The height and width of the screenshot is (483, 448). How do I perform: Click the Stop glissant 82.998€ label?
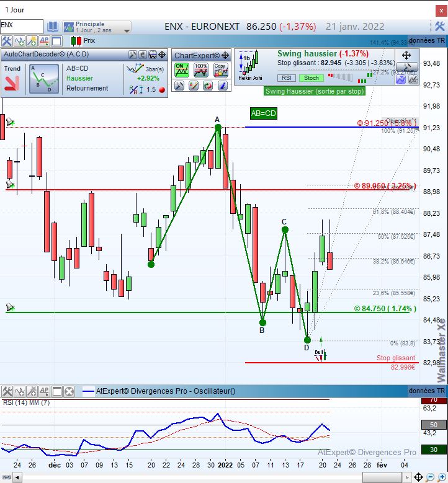(396, 362)
